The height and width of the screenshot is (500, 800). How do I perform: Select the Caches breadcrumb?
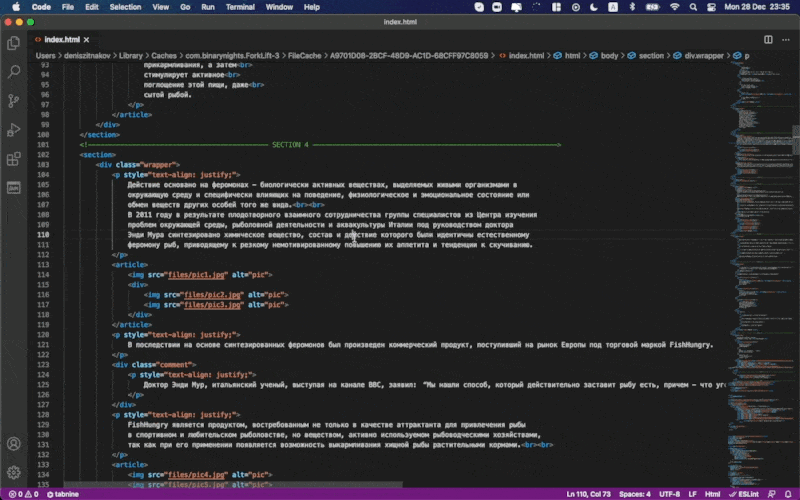tap(164, 56)
